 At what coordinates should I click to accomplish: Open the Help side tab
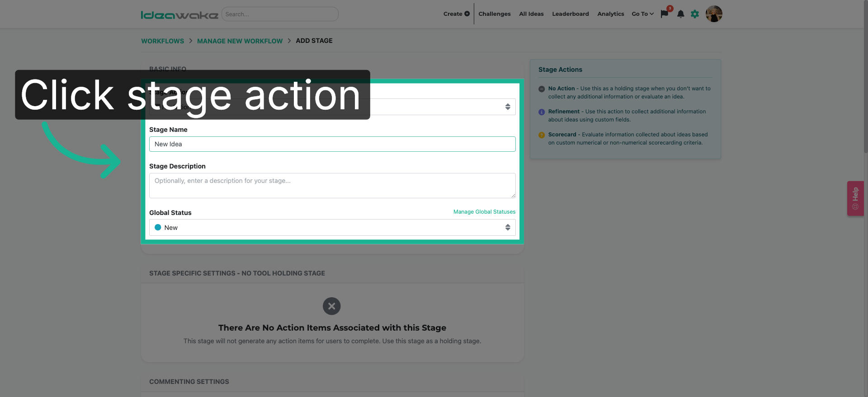(855, 198)
